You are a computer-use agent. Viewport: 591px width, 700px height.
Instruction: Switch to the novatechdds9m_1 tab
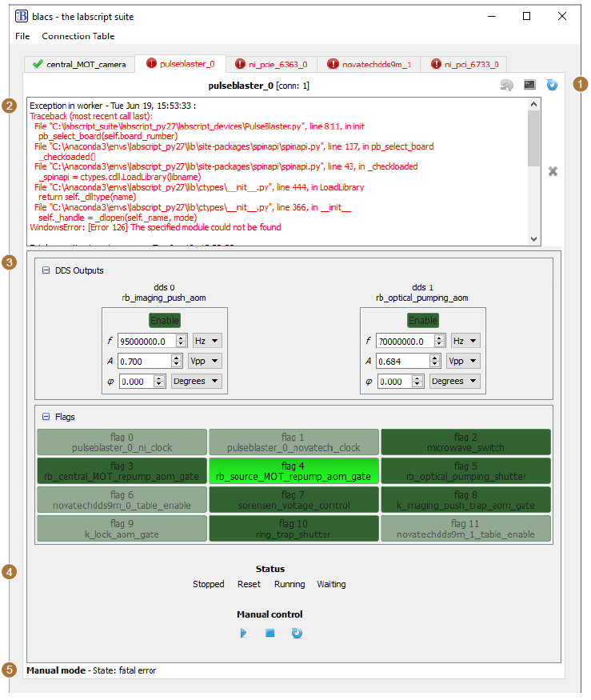(368, 64)
